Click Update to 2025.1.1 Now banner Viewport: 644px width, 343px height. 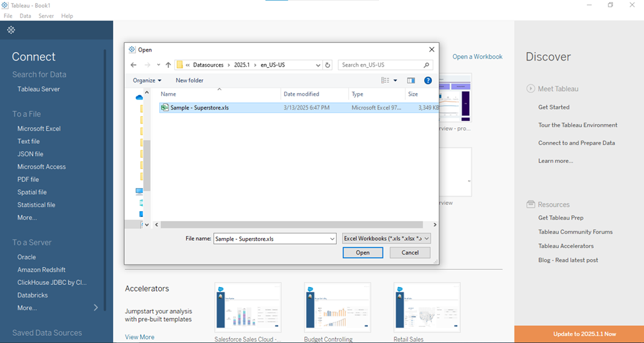click(579, 334)
